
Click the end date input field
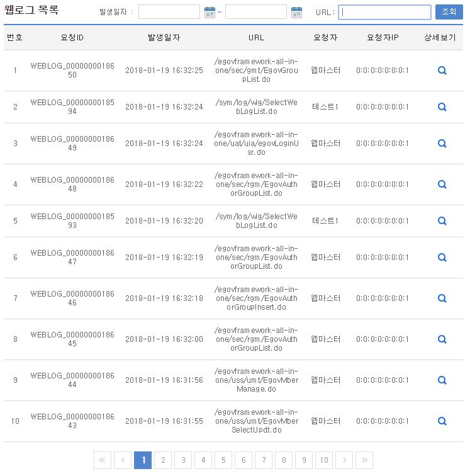tap(255, 12)
